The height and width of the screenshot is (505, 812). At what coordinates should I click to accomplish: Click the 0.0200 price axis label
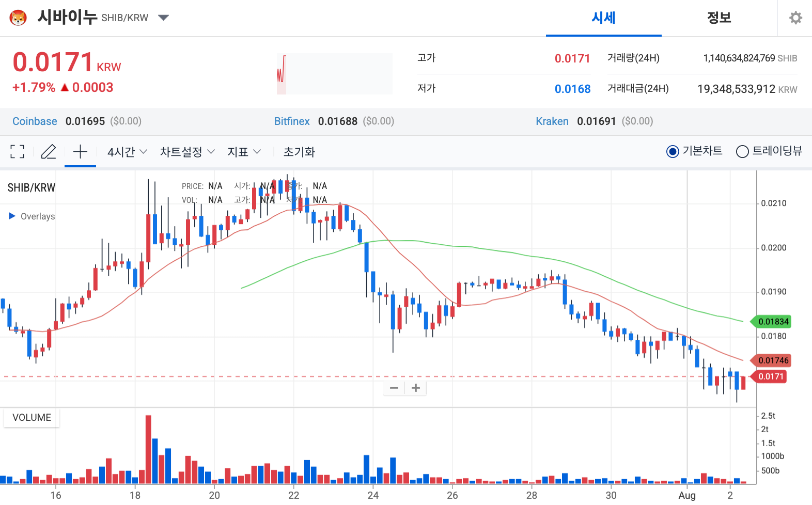coord(773,248)
